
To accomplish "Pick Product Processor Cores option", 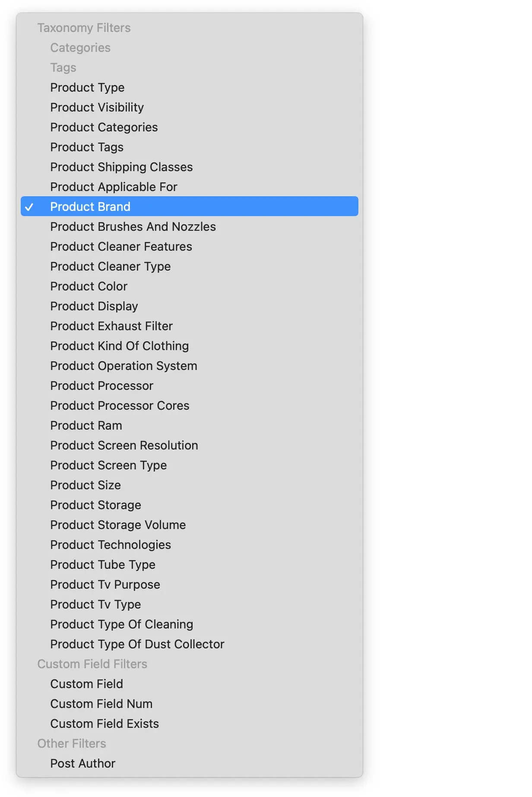I will (120, 405).
